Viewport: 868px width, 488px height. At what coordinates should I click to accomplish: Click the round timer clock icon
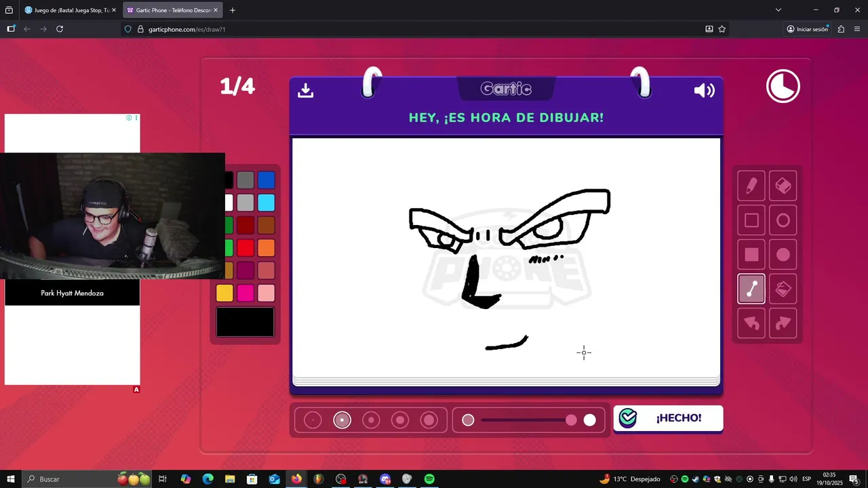783,87
